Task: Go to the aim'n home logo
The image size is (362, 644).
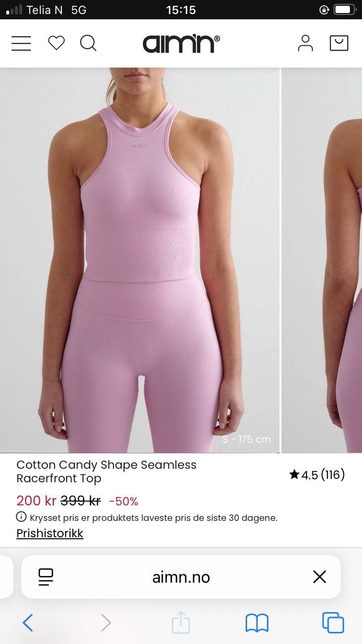Action: click(181, 43)
